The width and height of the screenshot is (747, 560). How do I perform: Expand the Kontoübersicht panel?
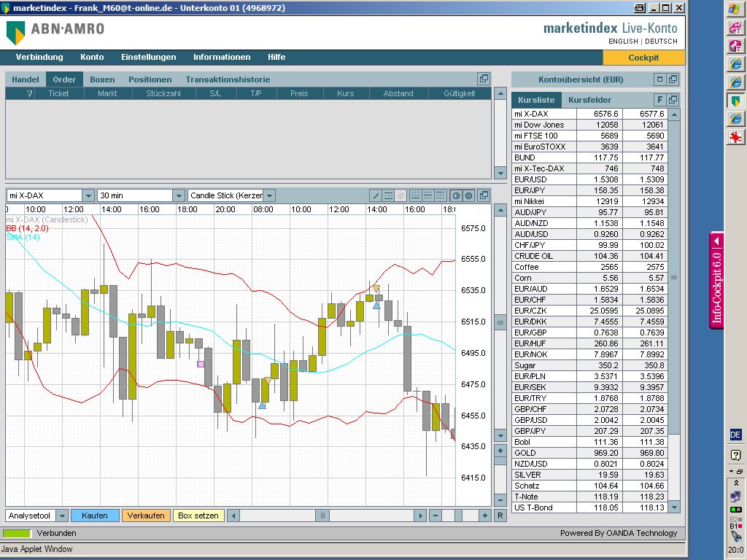(x=659, y=79)
